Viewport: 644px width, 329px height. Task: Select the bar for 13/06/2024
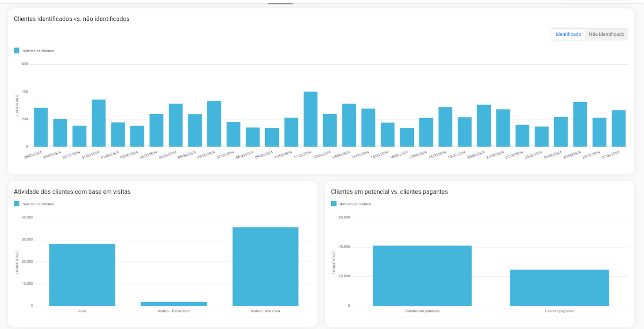[349, 125]
